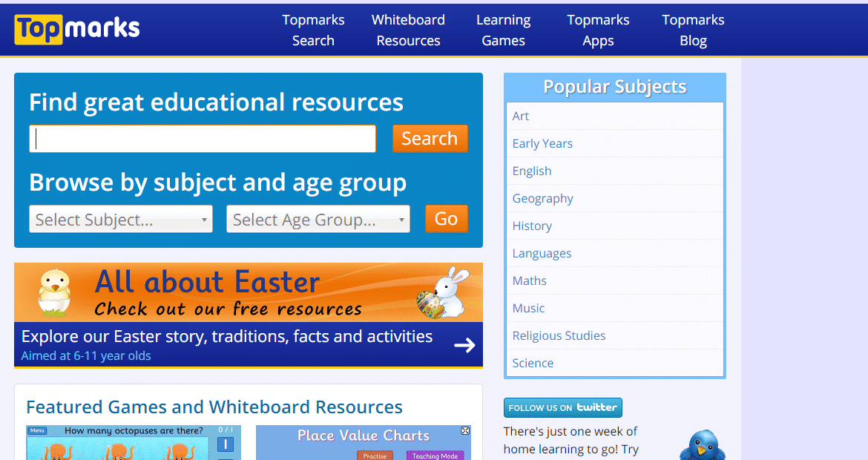868x460 pixels.
Task: Open Topmarks Apps page
Action: click(x=599, y=30)
